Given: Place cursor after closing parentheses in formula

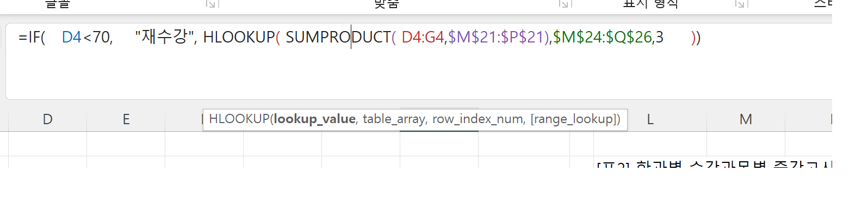Looking at the screenshot, I should (x=702, y=37).
